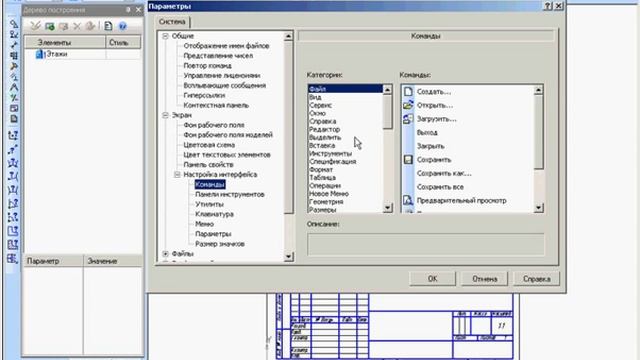Select Управление лицензиями in the tree
The width and height of the screenshot is (640, 360).
[222, 76]
